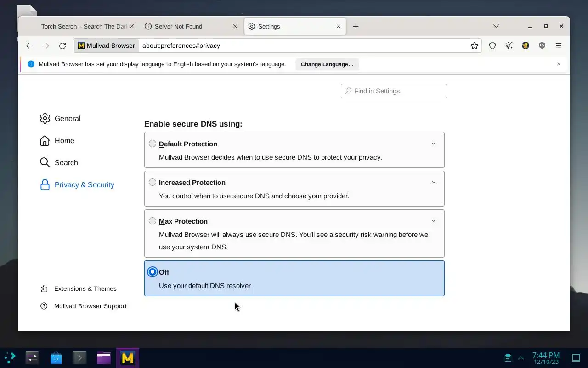Launch the terminal from the taskbar
The width and height of the screenshot is (588, 368).
click(x=80, y=358)
